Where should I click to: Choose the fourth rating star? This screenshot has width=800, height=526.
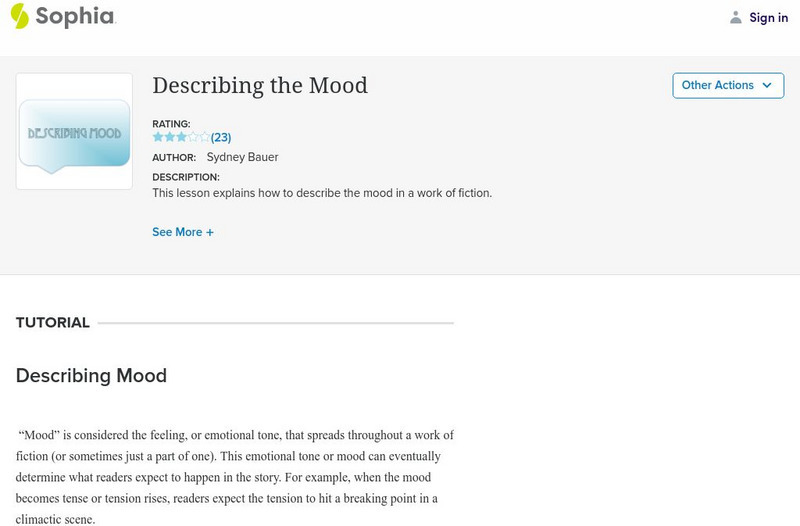[x=193, y=137]
